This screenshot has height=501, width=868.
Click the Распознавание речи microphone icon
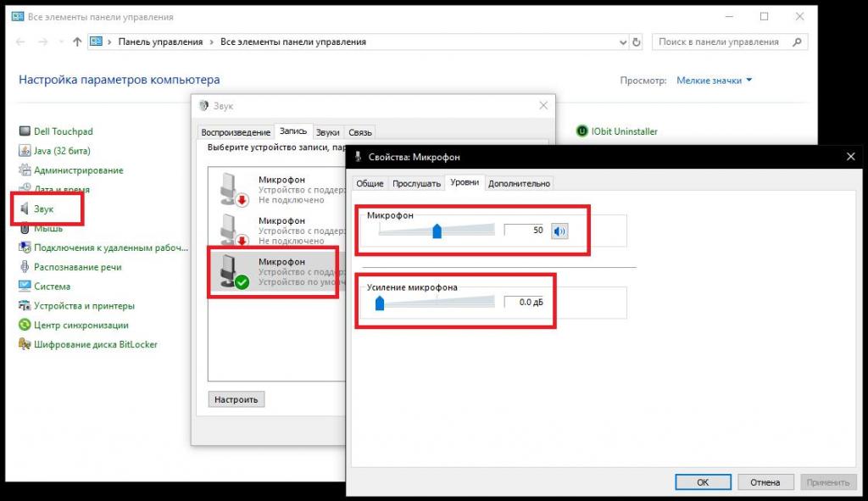pos(25,267)
